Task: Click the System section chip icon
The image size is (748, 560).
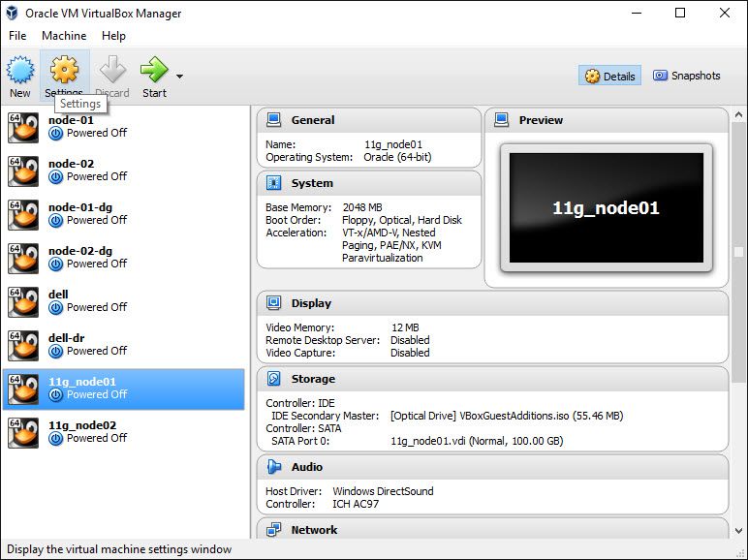Action: tap(273, 183)
